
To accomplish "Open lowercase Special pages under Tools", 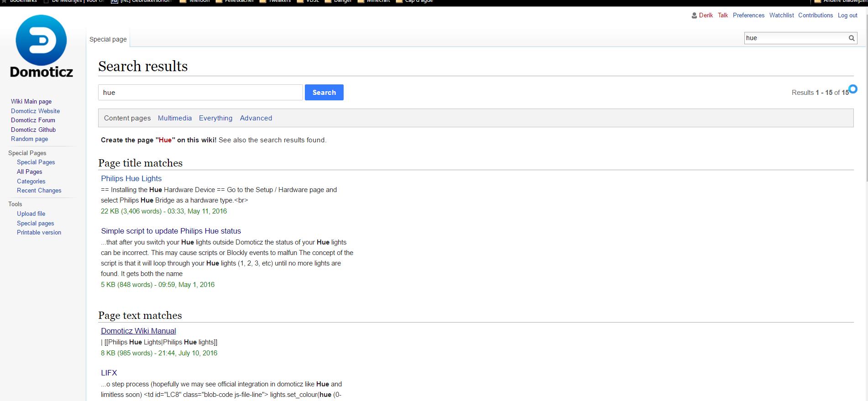I will [35, 223].
